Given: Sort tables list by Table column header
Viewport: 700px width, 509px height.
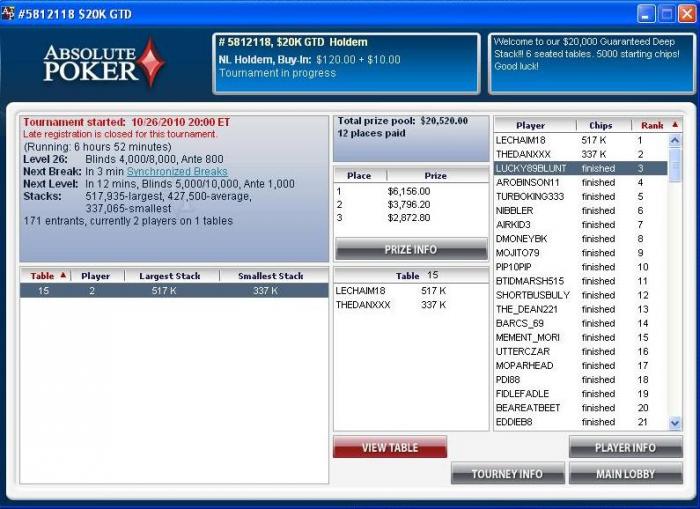Looking at the screenshot, I should (46, 276).
